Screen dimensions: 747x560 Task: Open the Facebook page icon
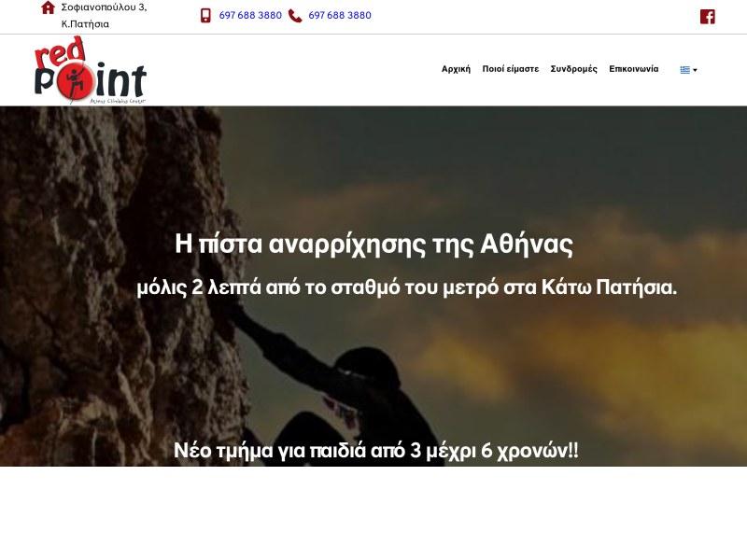(x=708, y=17)
